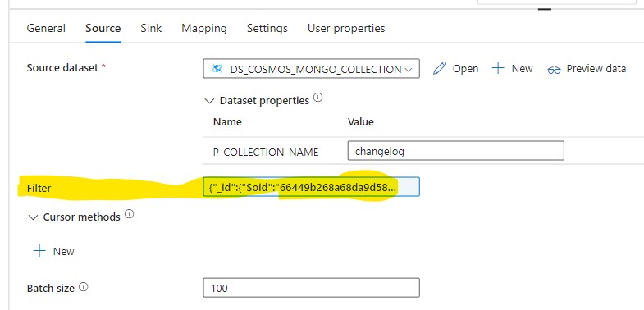Open the Source dataset dropdown
The image size is (644, 310).
311,69
